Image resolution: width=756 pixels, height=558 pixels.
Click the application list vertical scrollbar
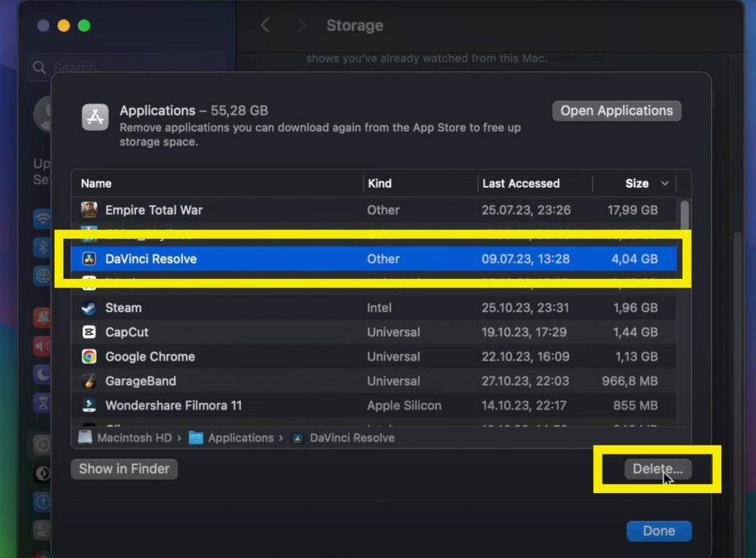click(x=684, y=215)
